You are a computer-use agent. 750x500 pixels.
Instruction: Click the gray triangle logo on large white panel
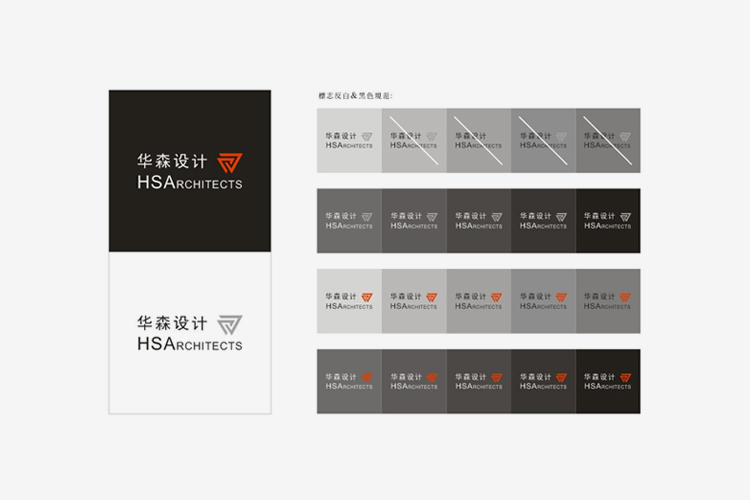click(230, 325)
